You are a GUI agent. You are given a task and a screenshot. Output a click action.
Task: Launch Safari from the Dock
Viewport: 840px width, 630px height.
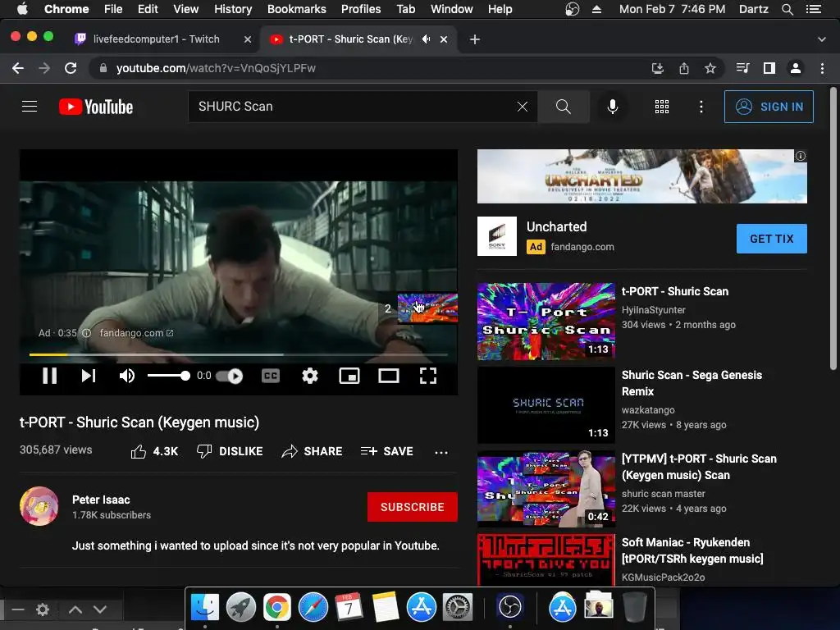pyautogui.click(x=313, y=608)
